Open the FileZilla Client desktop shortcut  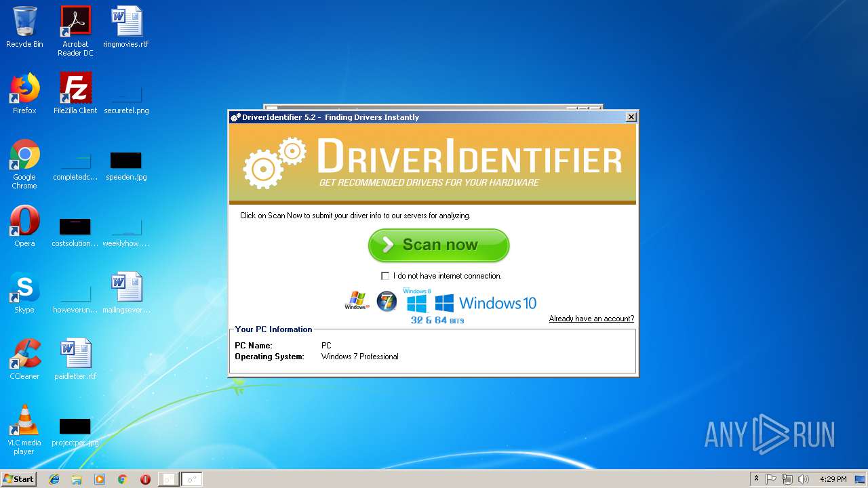(x=75, y=94)
